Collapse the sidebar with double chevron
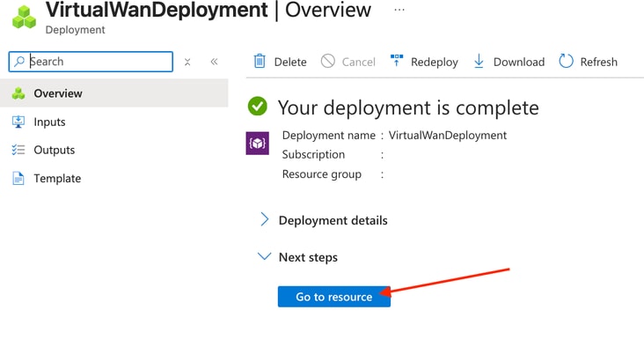The image size is (644, 347). click(214, 62)
